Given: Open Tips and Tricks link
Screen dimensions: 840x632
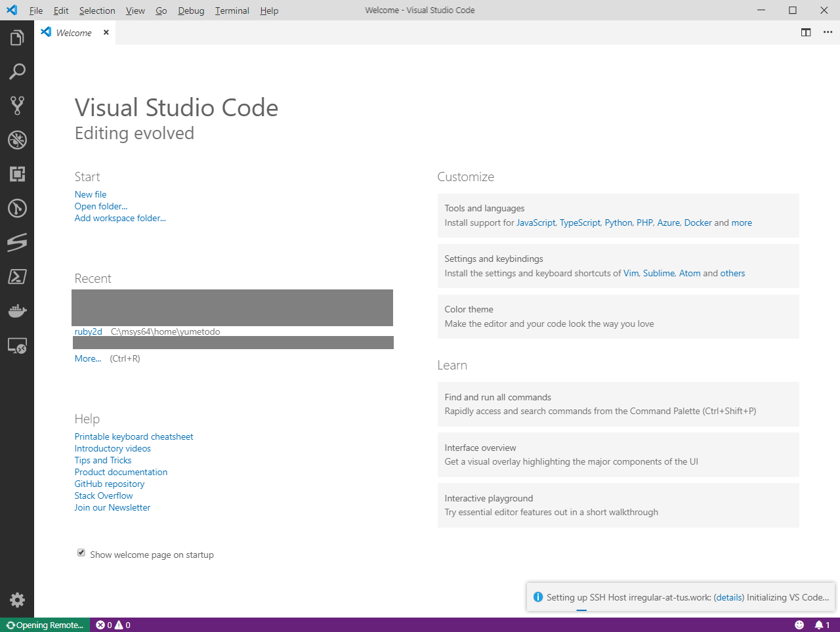Looking at the screenshot, I should coord(103,460).
